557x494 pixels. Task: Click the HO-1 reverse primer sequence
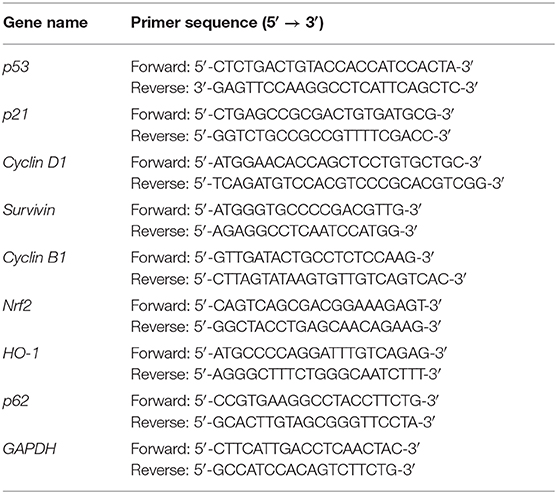coord(286,374)
